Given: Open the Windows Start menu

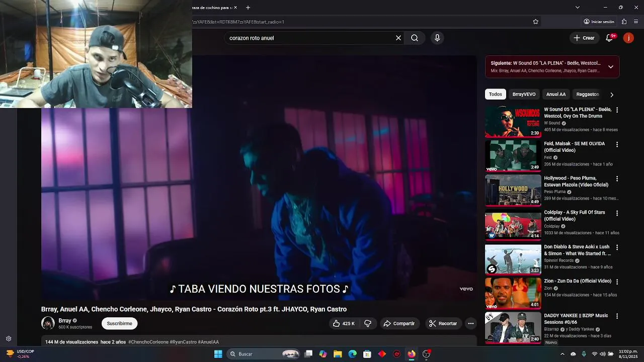Looking at the screenshot, I should [218, 354].
